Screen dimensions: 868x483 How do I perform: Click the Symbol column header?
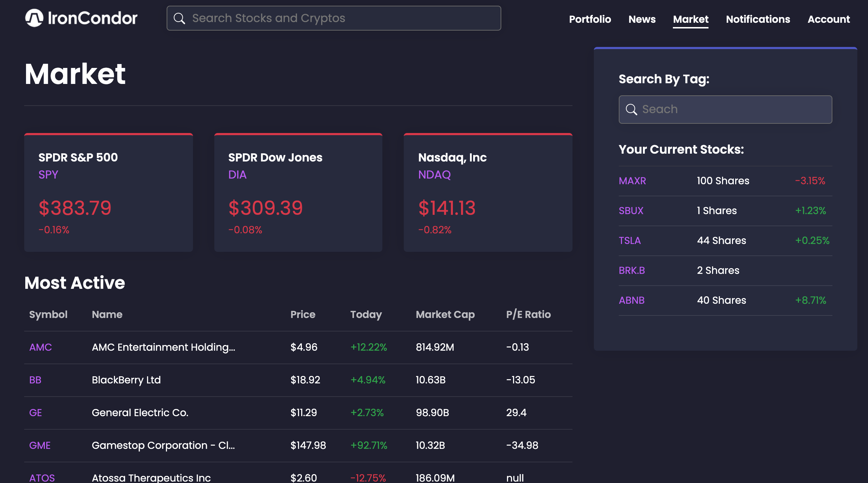[x=48, y=314]
